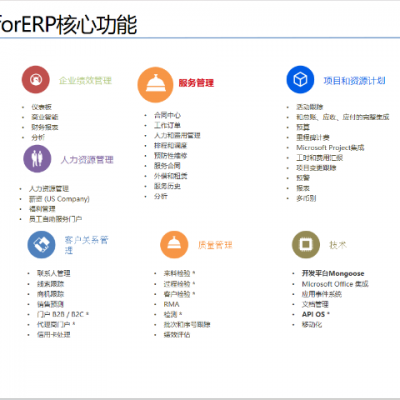Click the red enterprise performance management icon
The width and height of the screenshot is (400, 400).
tap(36, 80)
